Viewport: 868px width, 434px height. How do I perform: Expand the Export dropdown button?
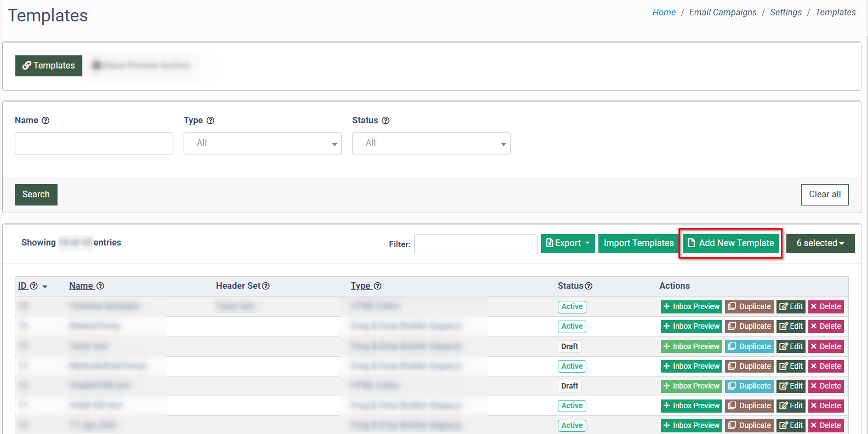pyautogui.click(x=568, y=243)
